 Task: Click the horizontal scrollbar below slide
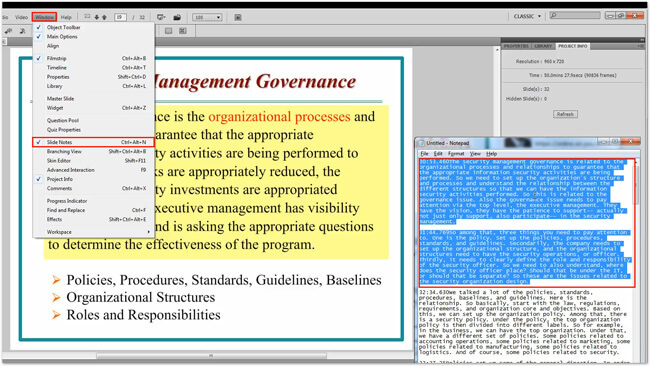(x=211, y=356)
